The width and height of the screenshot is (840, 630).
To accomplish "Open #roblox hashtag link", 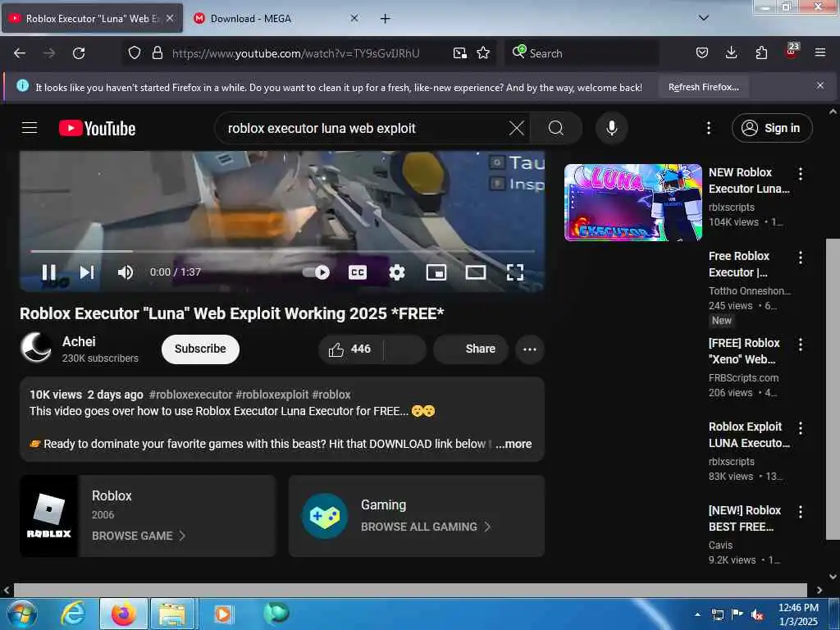I will pos(331,395).
